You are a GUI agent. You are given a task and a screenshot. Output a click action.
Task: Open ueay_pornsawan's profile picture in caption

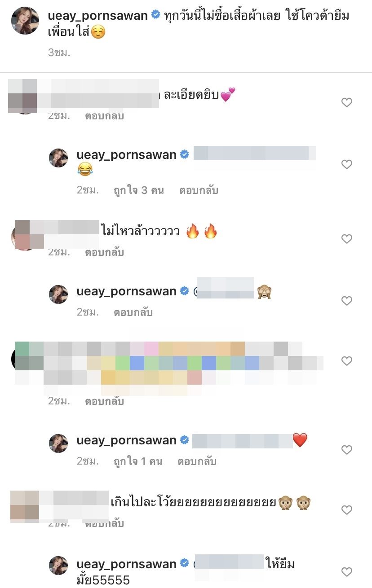tap(25, 21)
